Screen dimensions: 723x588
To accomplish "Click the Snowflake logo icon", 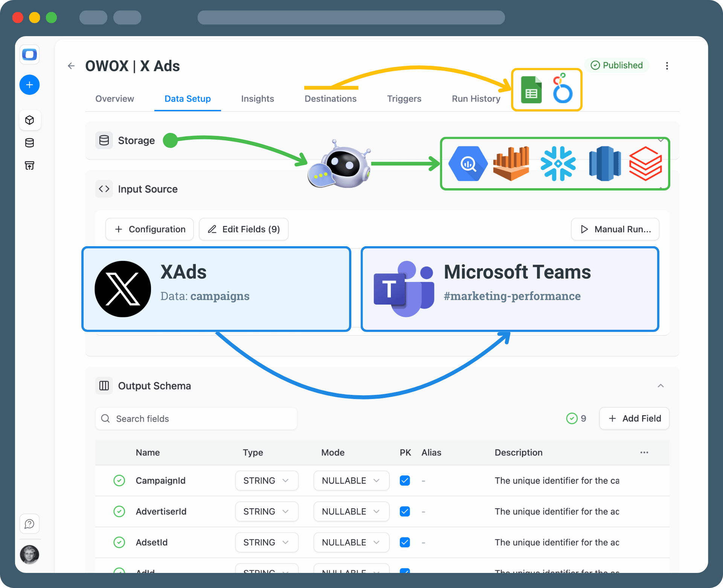I will 558,164.
